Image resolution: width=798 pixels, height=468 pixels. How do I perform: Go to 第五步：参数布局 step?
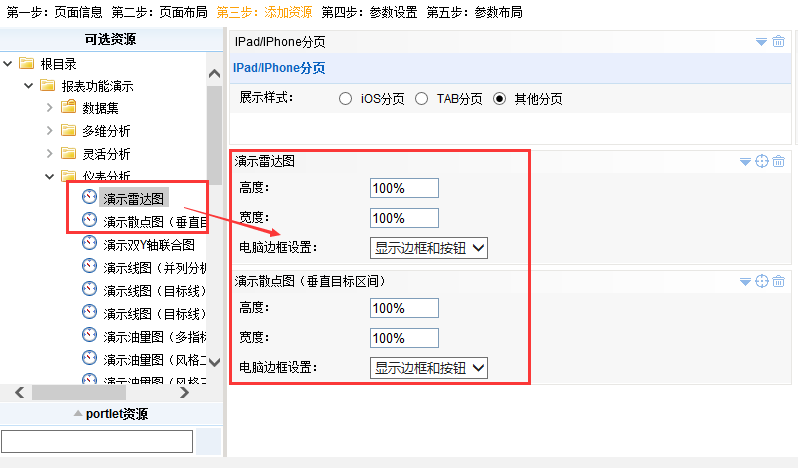474,12
